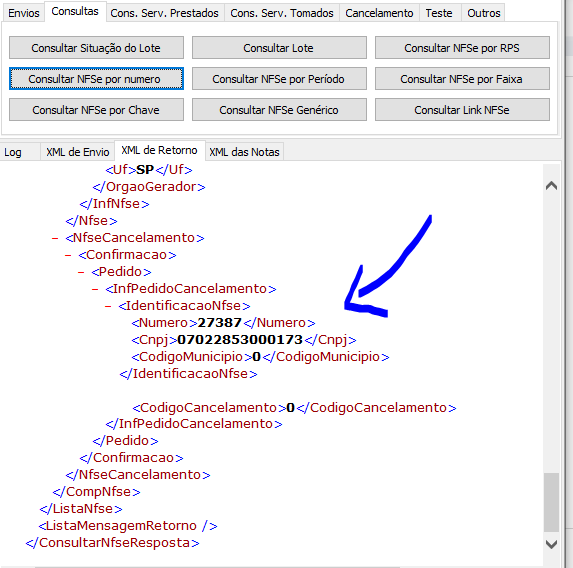The height and width of the screenshot is (568, 573).
Task: Click Consultar Lote button
Action: coord(279,48)
